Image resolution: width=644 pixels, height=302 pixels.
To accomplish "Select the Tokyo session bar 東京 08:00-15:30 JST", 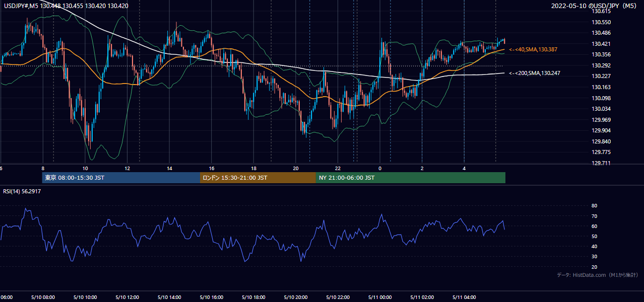I will tap(121, 178).
